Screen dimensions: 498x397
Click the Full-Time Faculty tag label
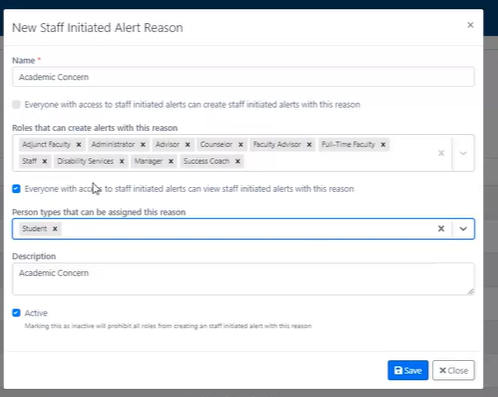coord(348,145)
